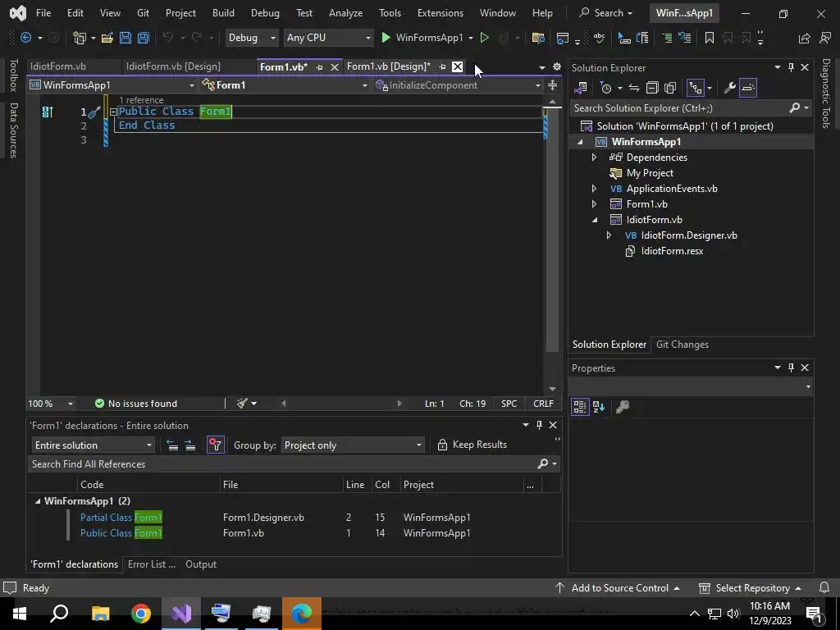This screenshot has width=840, height=630.
Task: Open the InitializeComponent member dropdown
Action: pos(459,85)
